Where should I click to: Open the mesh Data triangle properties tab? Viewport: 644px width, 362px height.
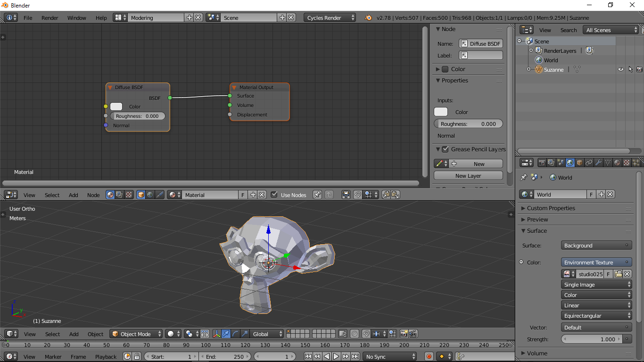(x=608, y=163)
